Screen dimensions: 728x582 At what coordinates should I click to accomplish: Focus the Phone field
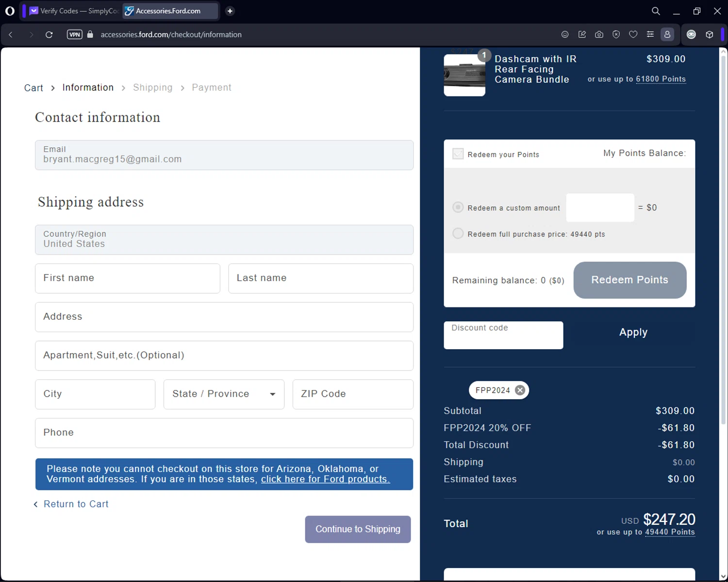[224, 433]
